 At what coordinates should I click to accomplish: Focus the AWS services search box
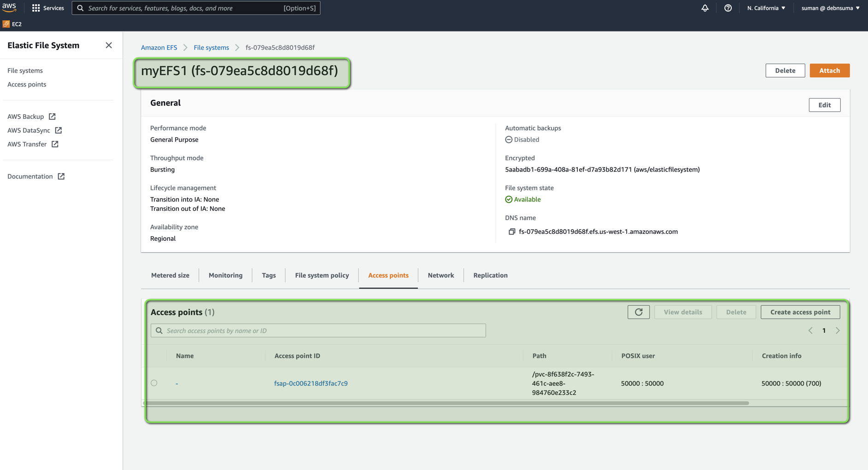pos(196,8)
